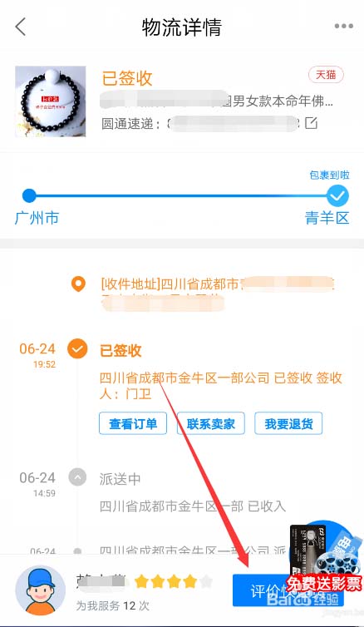This screenshot has height=627, width=364.
Task: Open the 免费送影票 promotion banner
Action: coord(324,557)
